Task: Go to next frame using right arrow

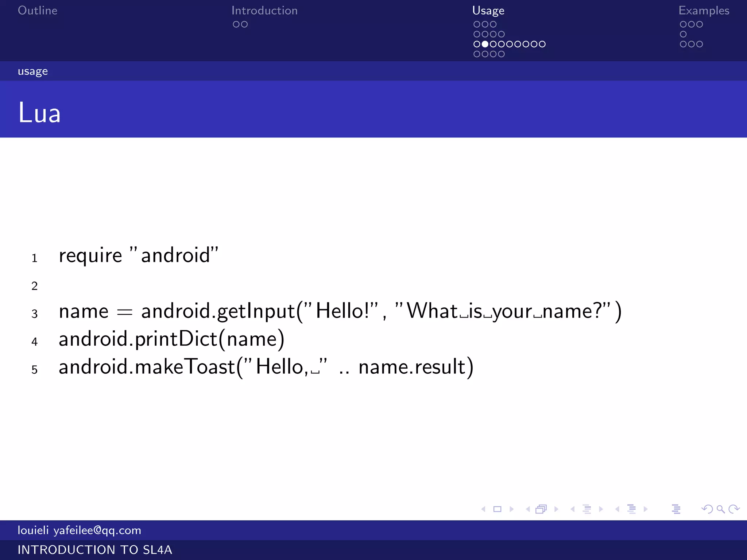Action: pyautogui.click(x=556, y=509)
